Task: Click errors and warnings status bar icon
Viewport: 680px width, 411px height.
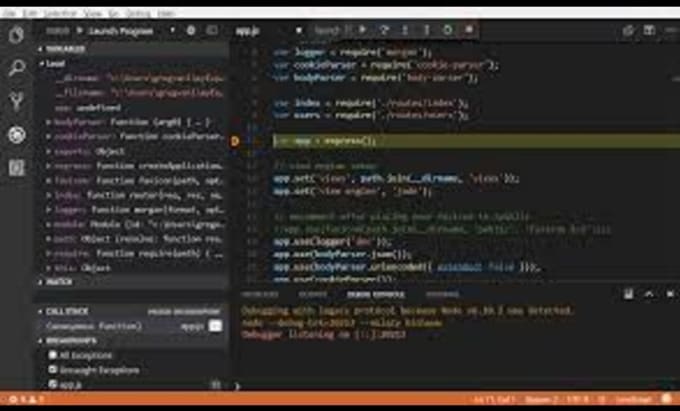Action: pos(26,399)
